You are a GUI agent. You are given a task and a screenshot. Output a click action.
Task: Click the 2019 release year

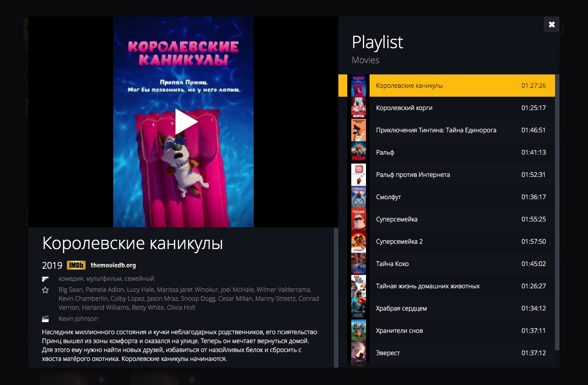pyautogui.click(x=52, y=266)
